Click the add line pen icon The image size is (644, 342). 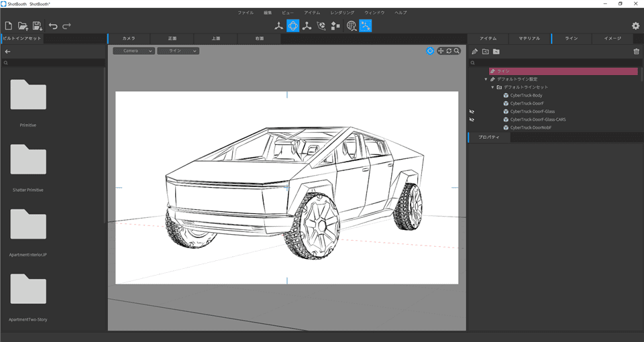pyautogui.click(x=475, y=52)
